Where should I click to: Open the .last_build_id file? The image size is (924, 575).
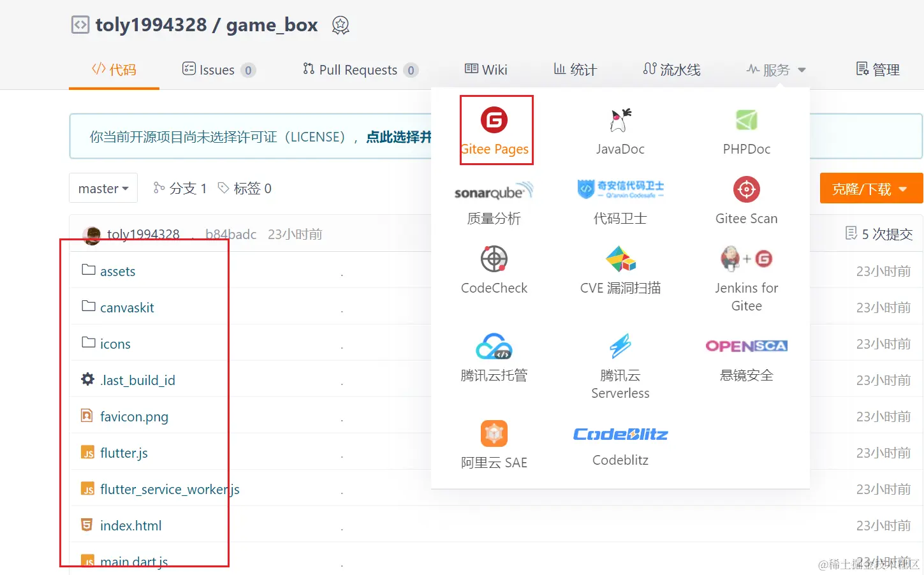(138, 380)
